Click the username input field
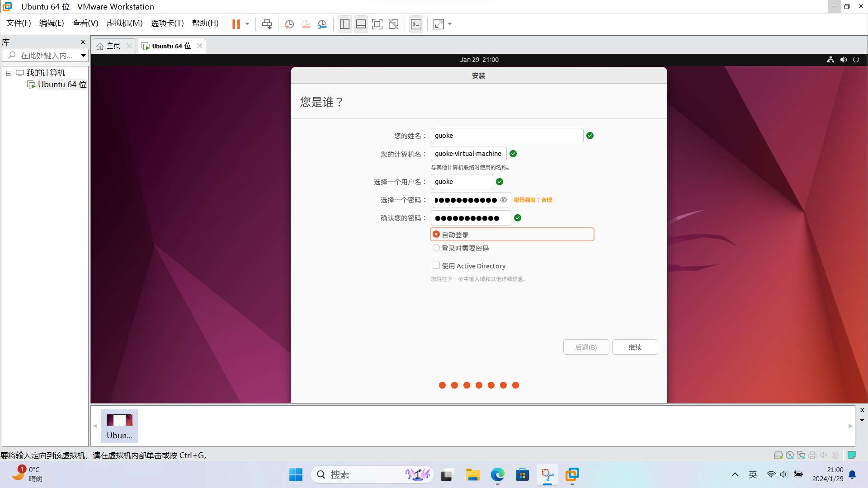Image resolution: width=868 pixels, height=488 pixels. click(462, 182)
